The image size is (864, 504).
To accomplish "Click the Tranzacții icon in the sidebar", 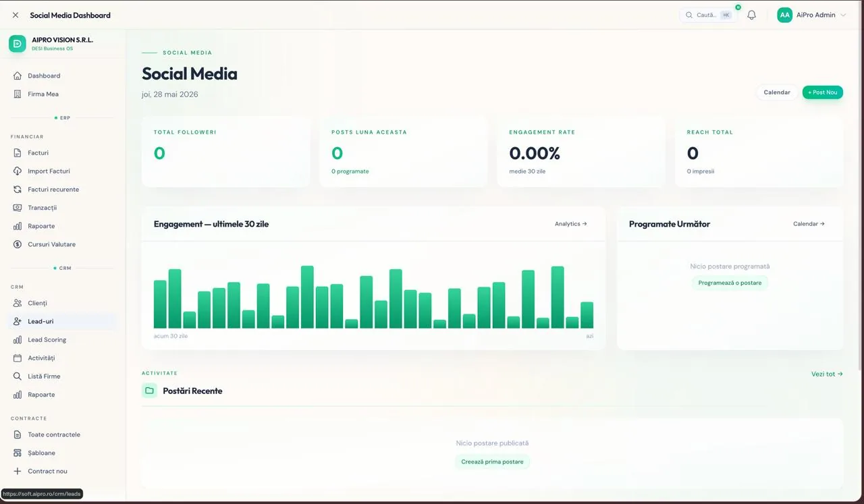I will coord(18,207).
